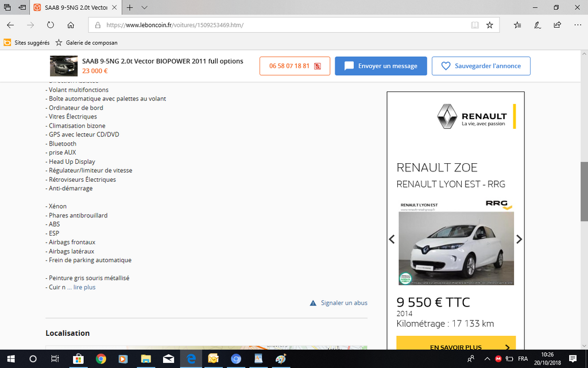Select the SAAB 9-5NG 2.0t tab
The height and width of the screenshot is (368, 588).
(75, 7)
